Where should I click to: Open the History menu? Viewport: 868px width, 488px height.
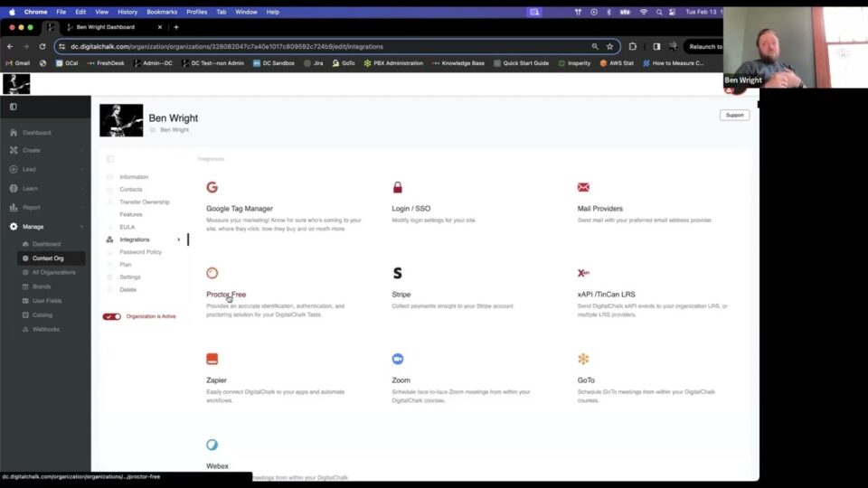point(127,12)
